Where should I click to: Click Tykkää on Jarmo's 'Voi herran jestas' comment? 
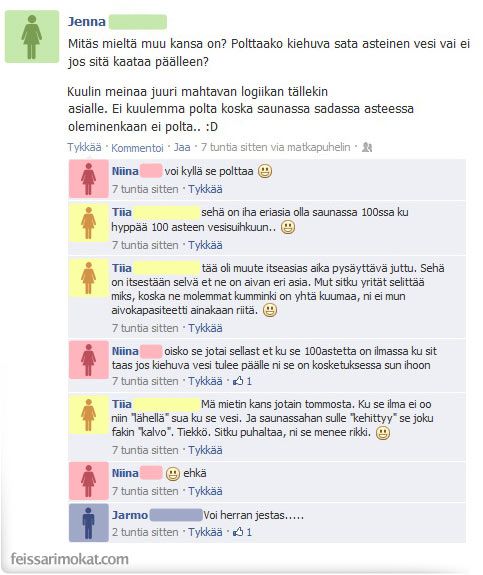click(205, 532)
